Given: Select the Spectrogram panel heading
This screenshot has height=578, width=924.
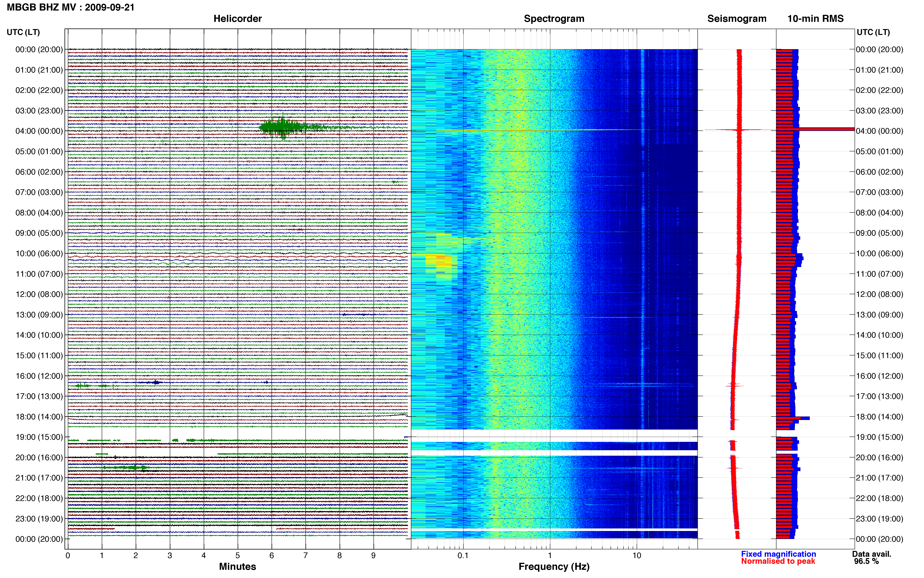Looking at the screenshot, I should coord(554,19).
